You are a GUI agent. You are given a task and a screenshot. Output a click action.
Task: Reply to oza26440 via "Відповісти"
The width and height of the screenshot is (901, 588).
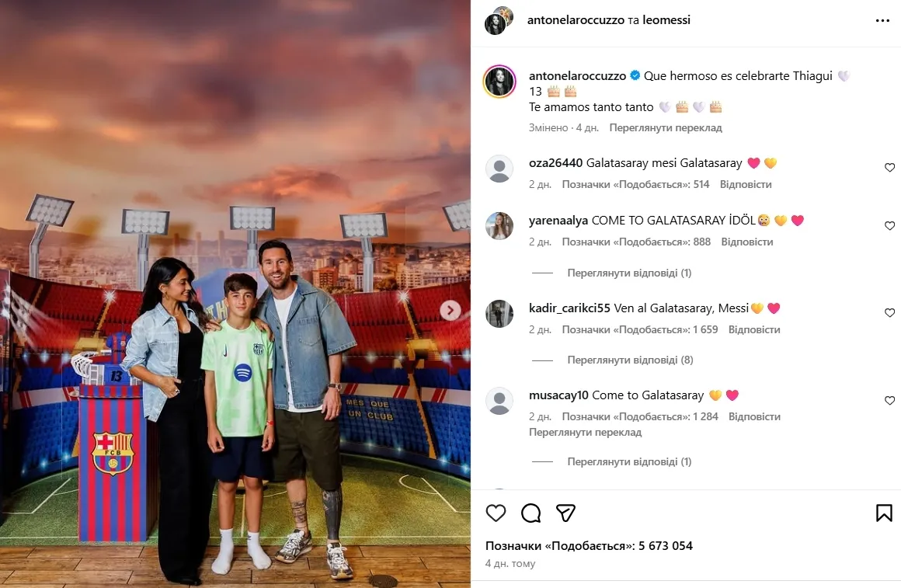coord(746,185)
